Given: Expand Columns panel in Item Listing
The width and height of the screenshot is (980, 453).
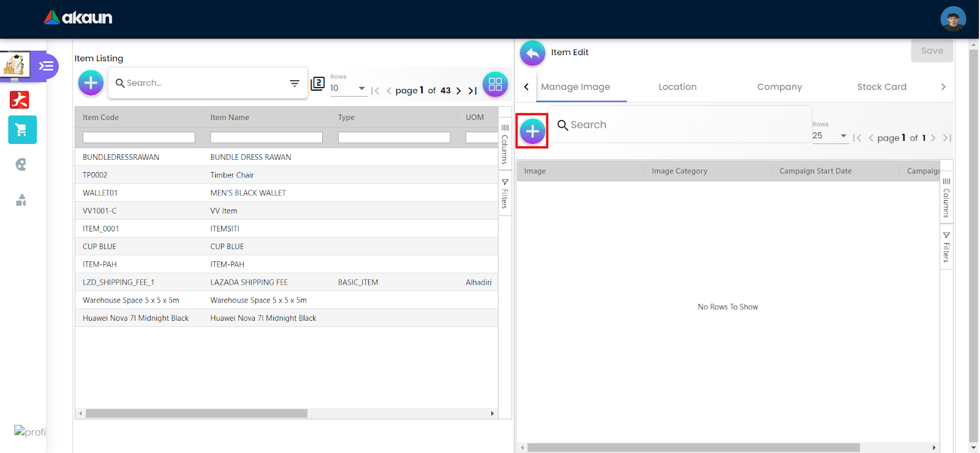Looking at the screenshot, I should (x=505, y=144).
